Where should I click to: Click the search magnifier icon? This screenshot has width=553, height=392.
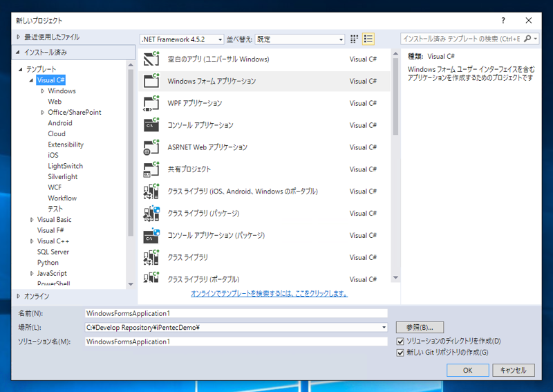pyautogui.click(x=527, y=39)
